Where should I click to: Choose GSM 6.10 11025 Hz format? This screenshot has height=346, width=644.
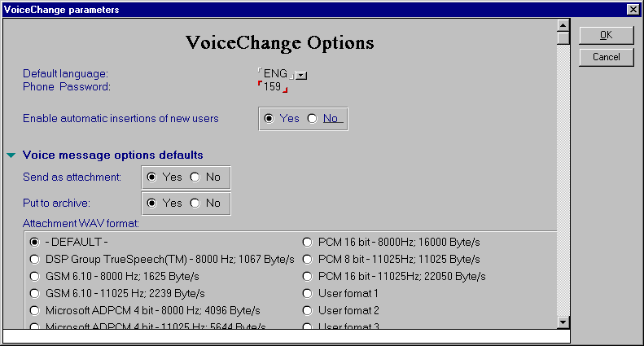click(34, 293)
